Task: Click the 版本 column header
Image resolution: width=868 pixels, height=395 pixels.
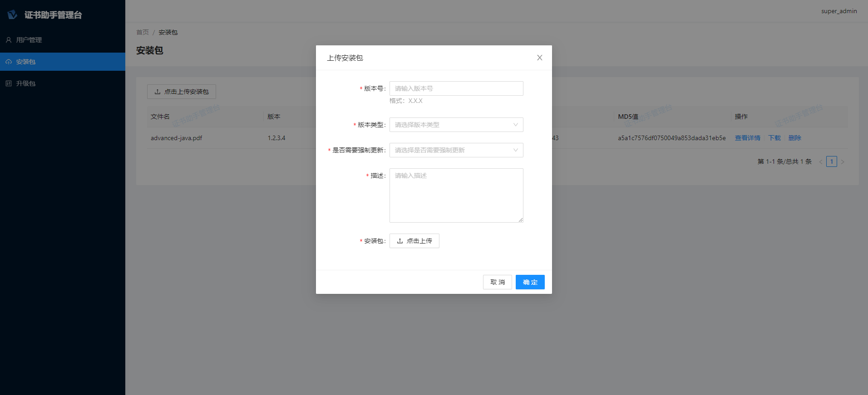Action: (x=274, y=117)
